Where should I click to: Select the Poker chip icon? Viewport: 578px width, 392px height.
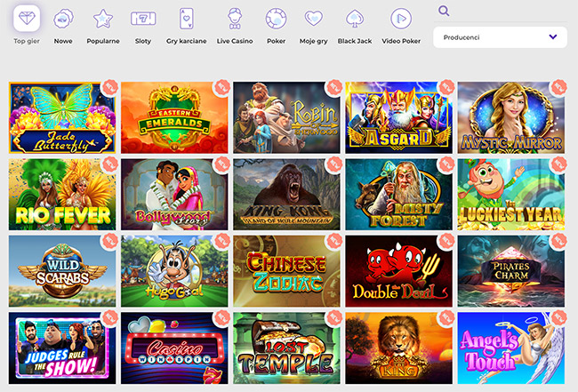pos(276,19)
